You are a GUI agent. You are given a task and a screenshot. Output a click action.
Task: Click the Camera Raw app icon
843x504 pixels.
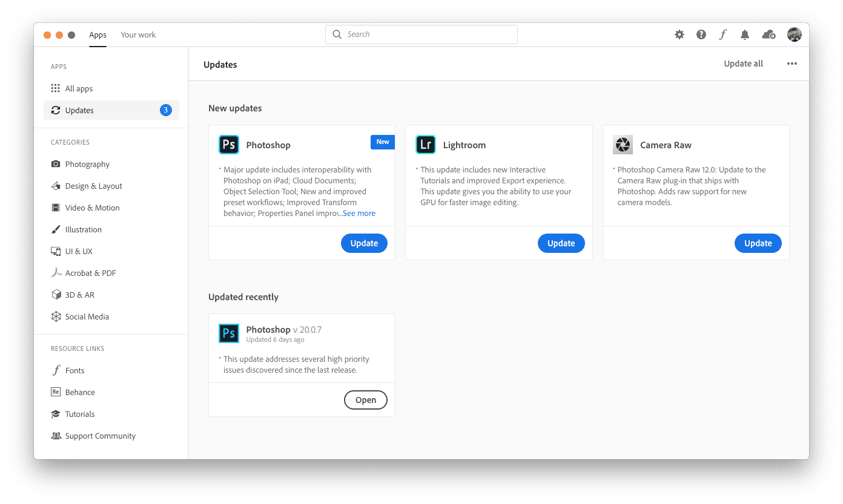pyautogui.click(x=623, y=145)
